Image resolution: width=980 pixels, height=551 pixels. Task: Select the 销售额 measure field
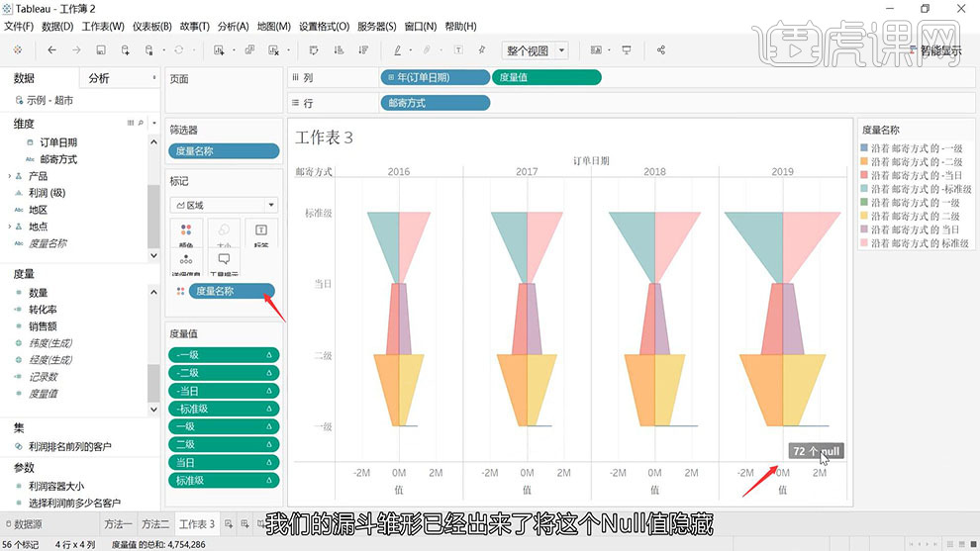(x=43, y=326)
